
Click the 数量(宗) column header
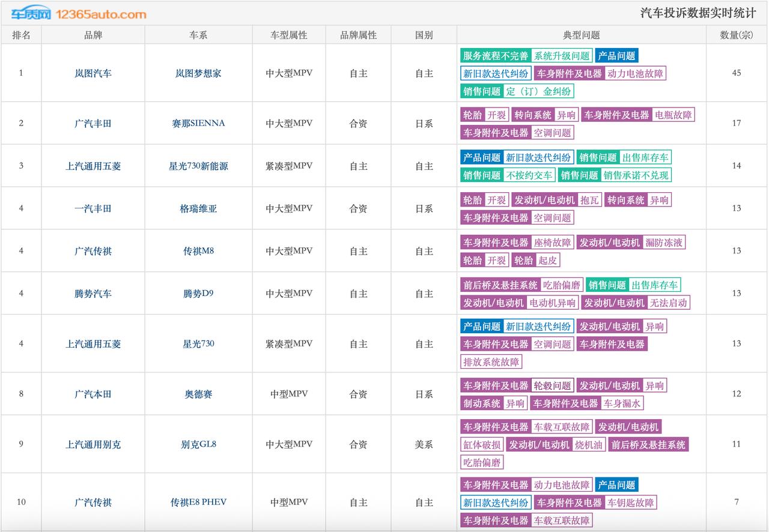737,35
